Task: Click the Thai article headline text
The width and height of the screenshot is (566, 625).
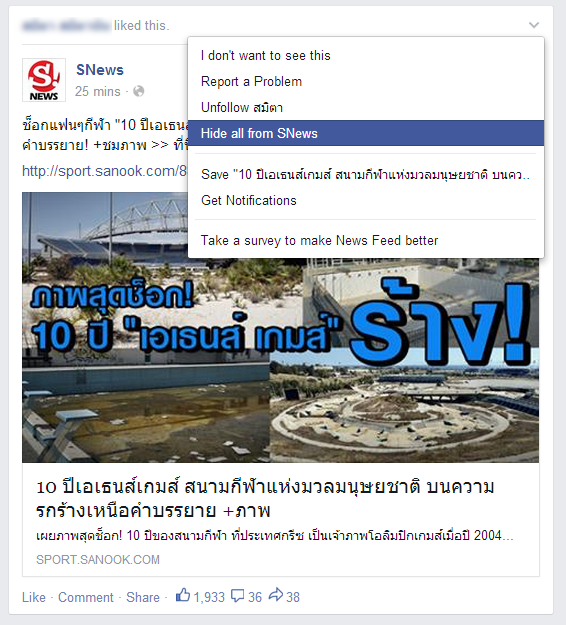Action: click(265, 498)
